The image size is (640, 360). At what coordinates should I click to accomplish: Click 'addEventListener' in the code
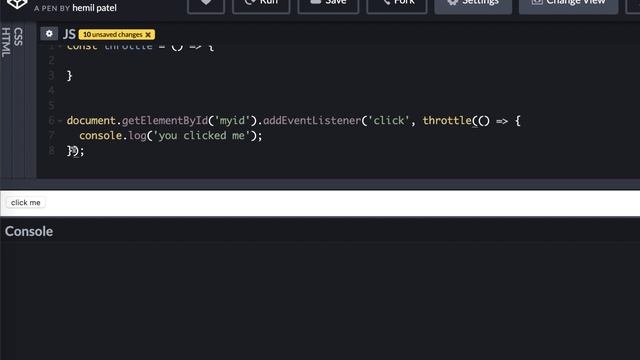point(312,120)
